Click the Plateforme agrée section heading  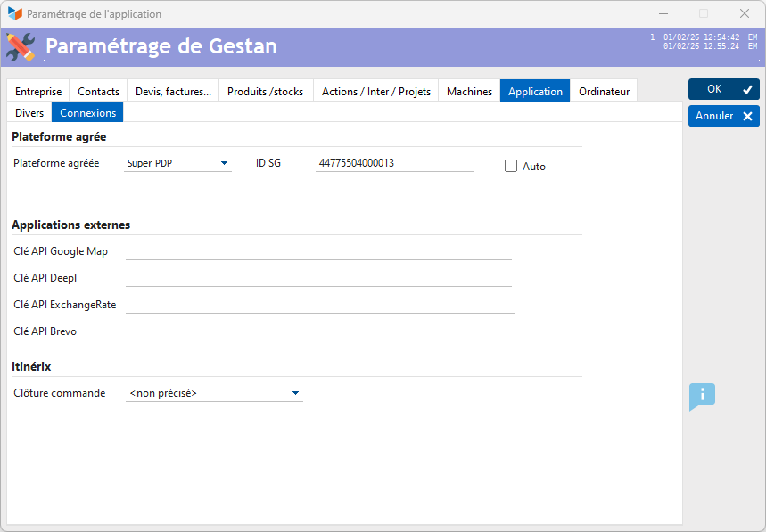59,136
